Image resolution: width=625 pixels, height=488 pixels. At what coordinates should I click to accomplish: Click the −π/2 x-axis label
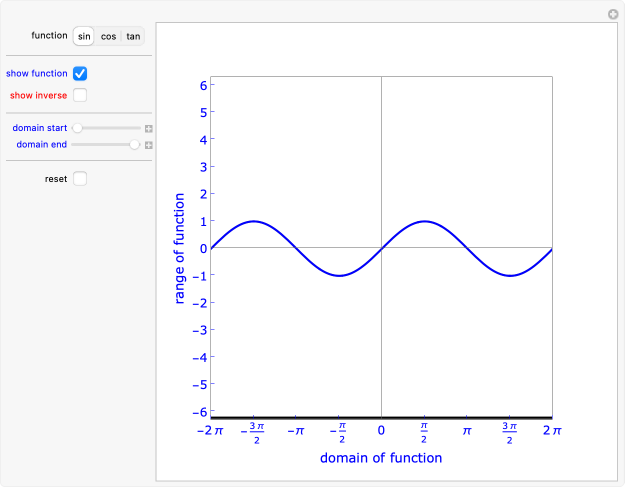point(338,433)
